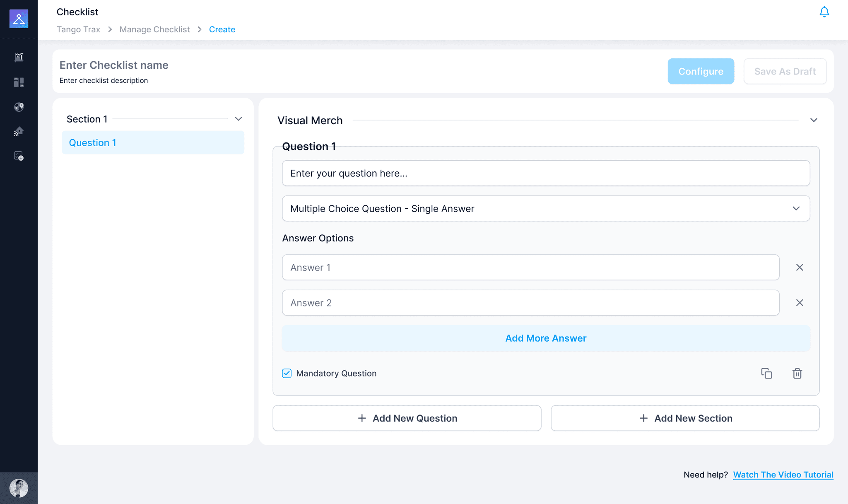Collapse the Visual Merch section

tap(814, 120)
